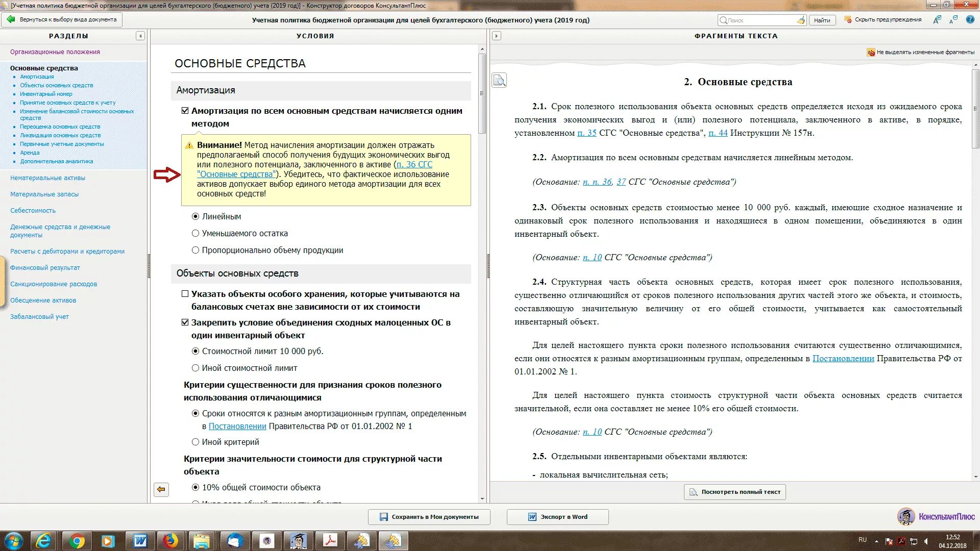Clear the search field with the broom icon

(x=801, y=20)
